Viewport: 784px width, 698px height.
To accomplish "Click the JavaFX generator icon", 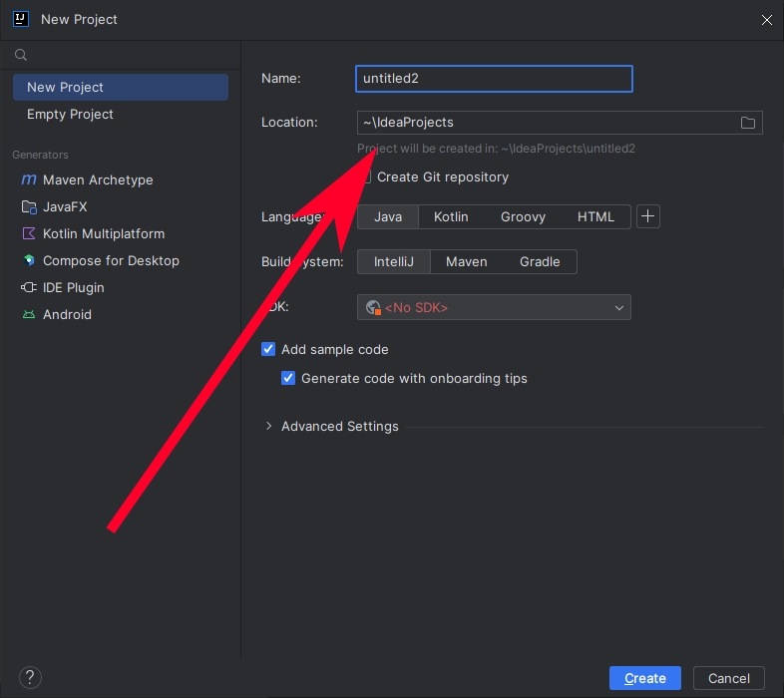I will pyautogui.click(x=28, y=207).
